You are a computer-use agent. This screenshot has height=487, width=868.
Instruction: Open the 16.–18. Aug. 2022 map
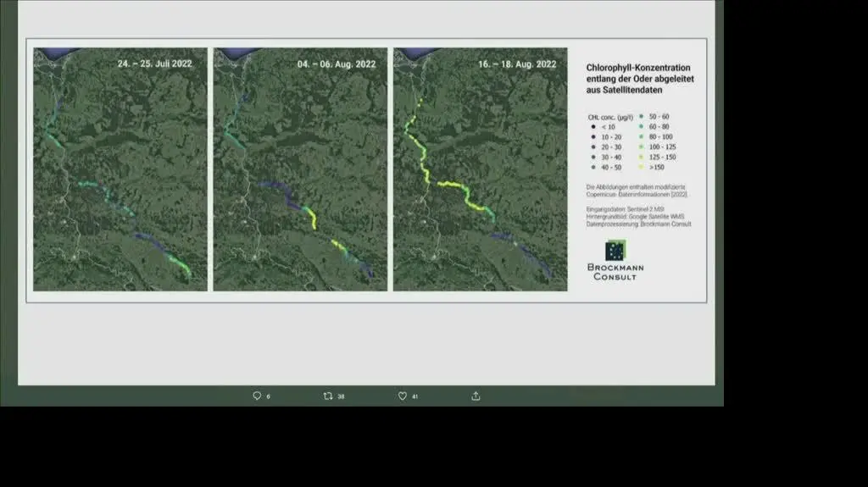[x=480, y=169]
